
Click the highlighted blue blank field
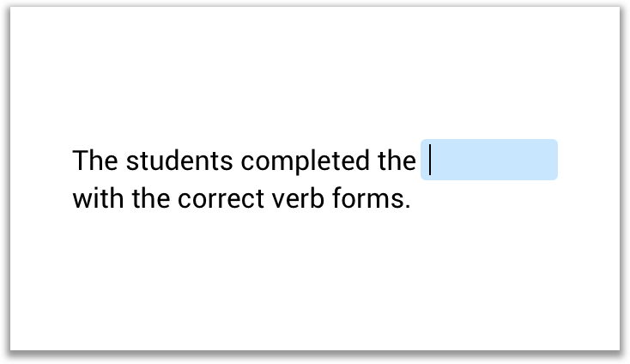pos(489,160)
